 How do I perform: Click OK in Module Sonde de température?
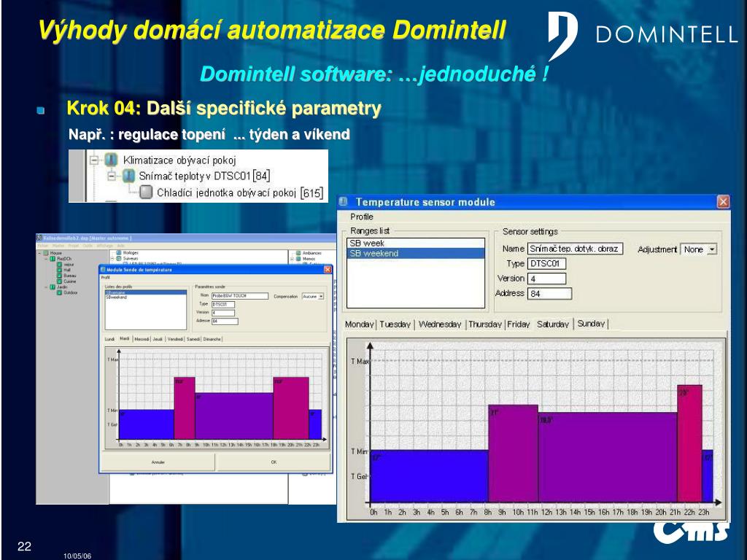274,462
